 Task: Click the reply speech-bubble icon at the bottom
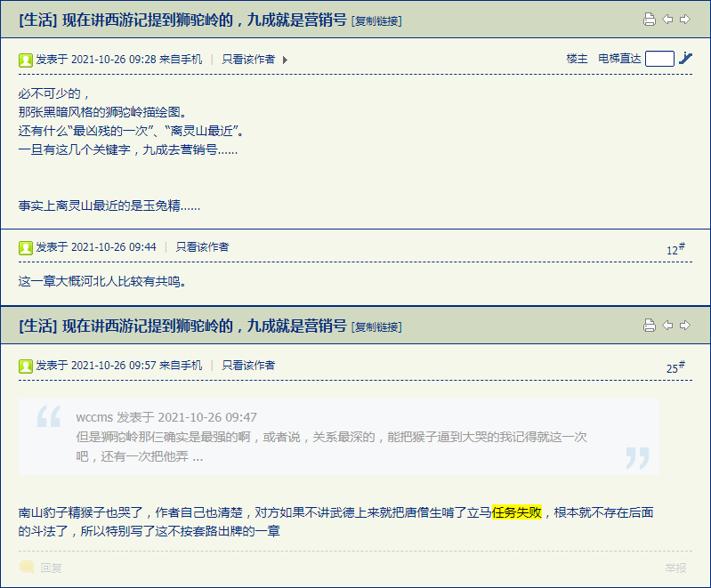[27, 567]
